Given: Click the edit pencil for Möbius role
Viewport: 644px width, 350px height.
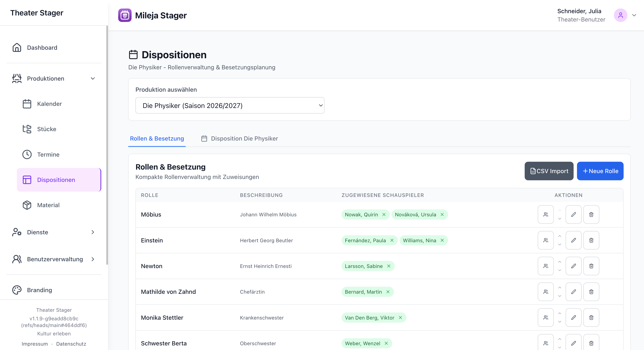Looking at the screenshot, I should click(x=573, y=214).
